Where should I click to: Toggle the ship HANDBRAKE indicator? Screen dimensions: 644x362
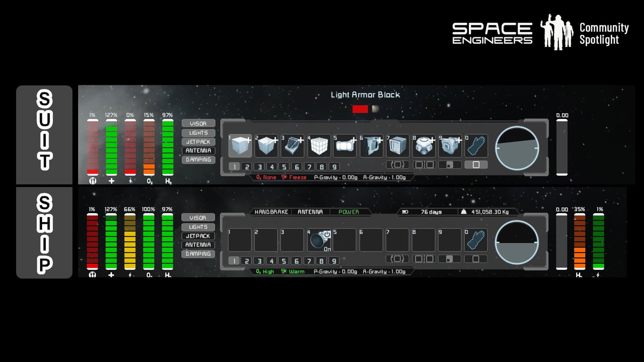(271, 212)
